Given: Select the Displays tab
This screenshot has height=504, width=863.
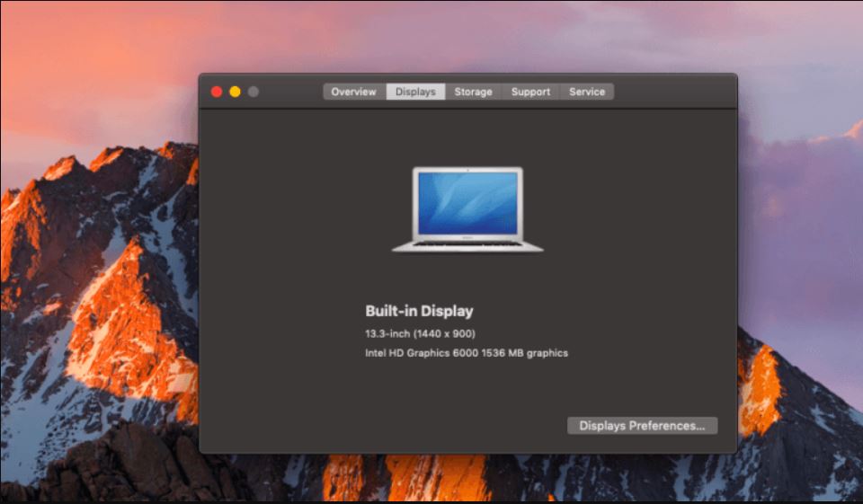Looking at the screenshot, I should (x=415, y=92).
